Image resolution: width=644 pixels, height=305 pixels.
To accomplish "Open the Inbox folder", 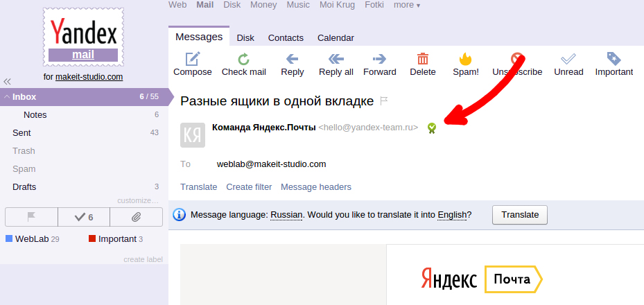I will (x=83, y=97).
